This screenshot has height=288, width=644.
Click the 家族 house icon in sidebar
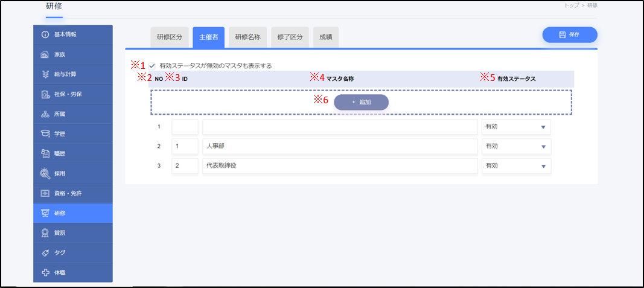45,55
